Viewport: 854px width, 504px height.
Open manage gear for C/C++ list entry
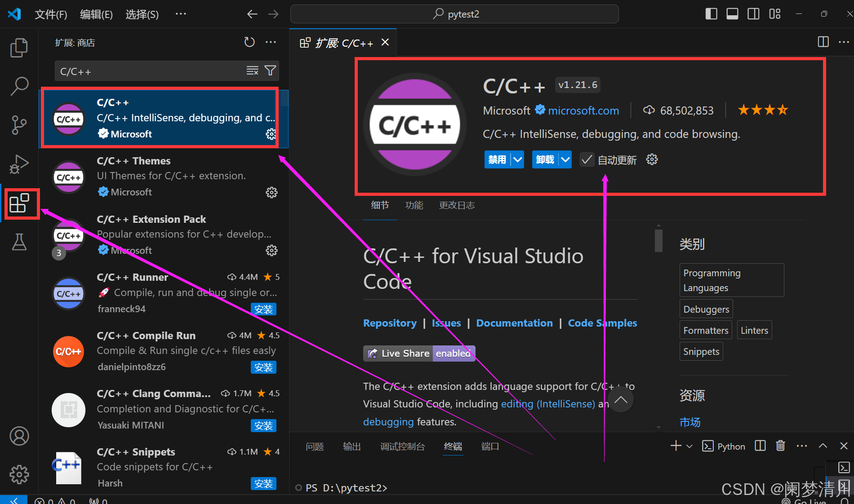(x=271, y=134)
